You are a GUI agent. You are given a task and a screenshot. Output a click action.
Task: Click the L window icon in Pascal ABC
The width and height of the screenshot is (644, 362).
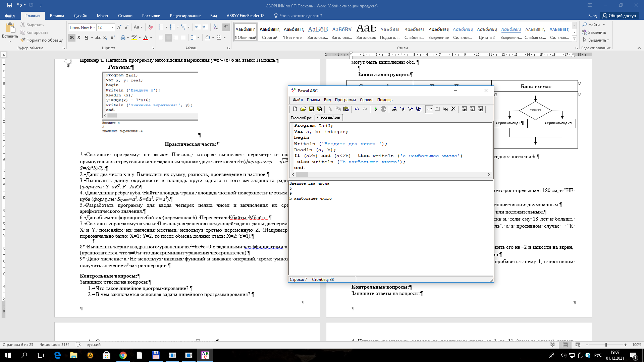[472, 109]
